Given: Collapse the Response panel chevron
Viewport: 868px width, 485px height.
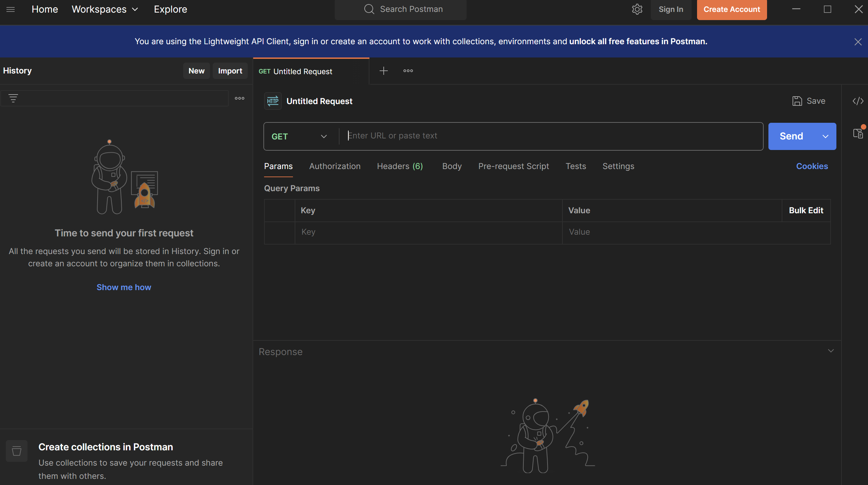Looking at the screenshot, I should click(x=831, y=351).
